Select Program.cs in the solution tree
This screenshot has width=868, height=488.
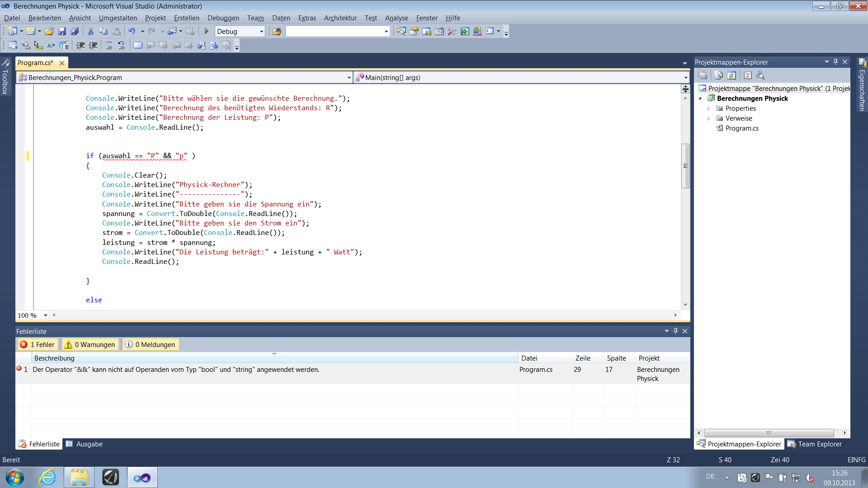point(741,128)
